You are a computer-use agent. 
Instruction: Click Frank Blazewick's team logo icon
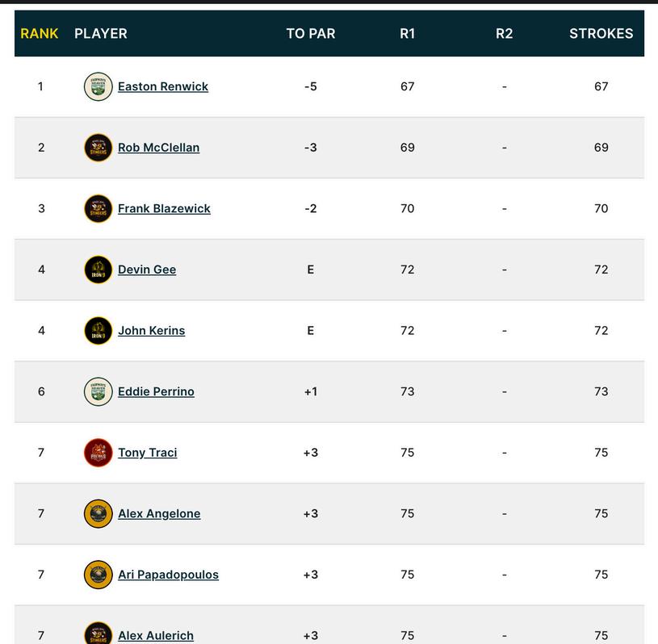point(98,208)
